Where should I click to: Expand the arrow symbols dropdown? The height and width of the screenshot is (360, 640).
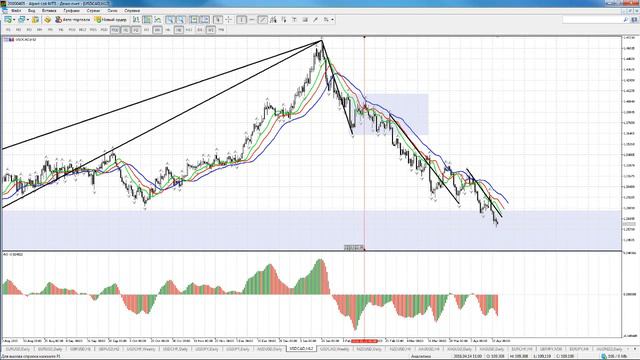[332, 20]
